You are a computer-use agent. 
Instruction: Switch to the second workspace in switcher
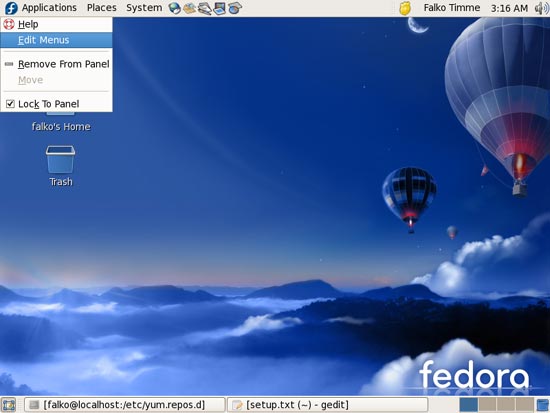click(487, 405)
